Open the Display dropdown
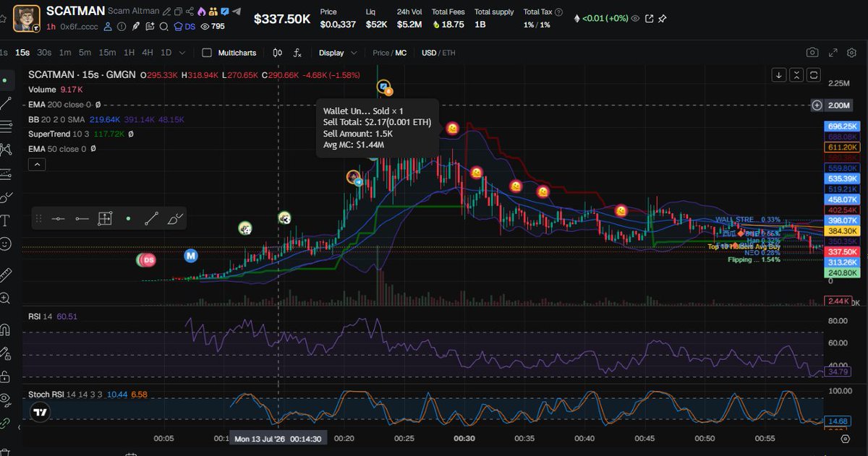 click(x=338, y=53)
